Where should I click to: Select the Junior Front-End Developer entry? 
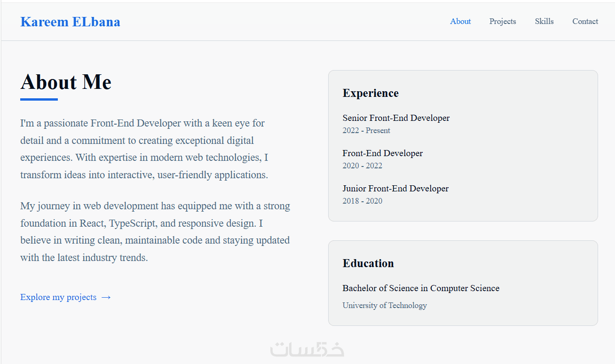click(395, 189)
